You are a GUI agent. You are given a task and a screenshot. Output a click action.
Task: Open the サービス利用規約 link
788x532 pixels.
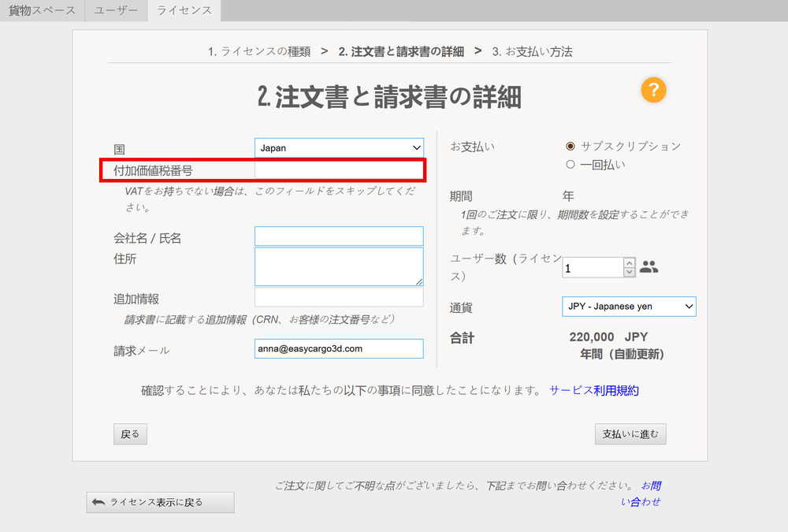594,390
